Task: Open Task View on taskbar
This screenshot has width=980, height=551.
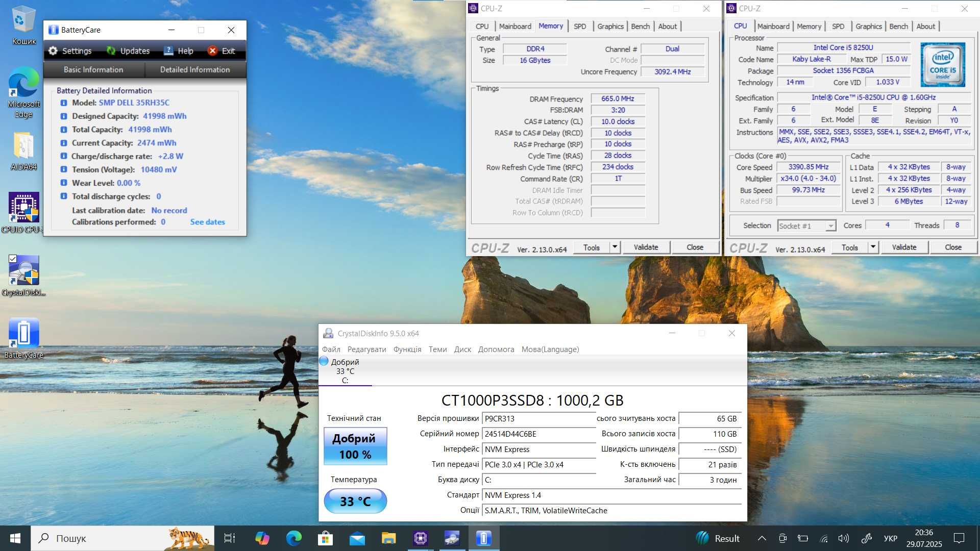Action: pos(230,538)
